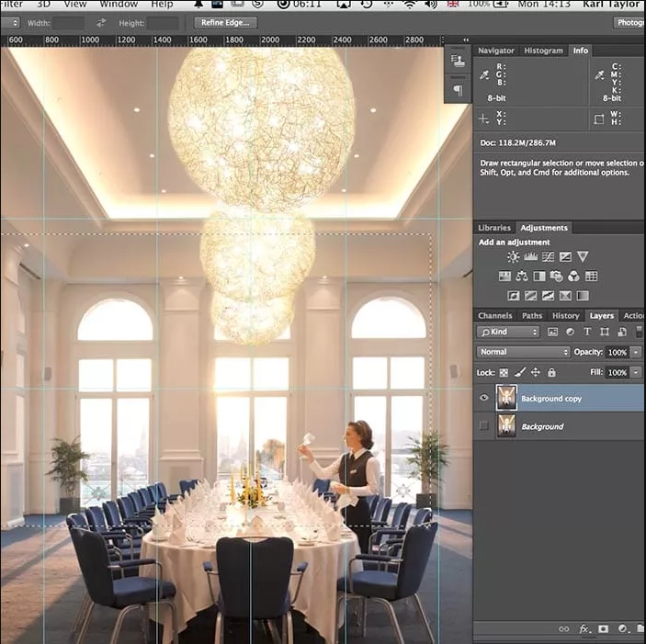Toggle filter for type layers

point(587,332)
